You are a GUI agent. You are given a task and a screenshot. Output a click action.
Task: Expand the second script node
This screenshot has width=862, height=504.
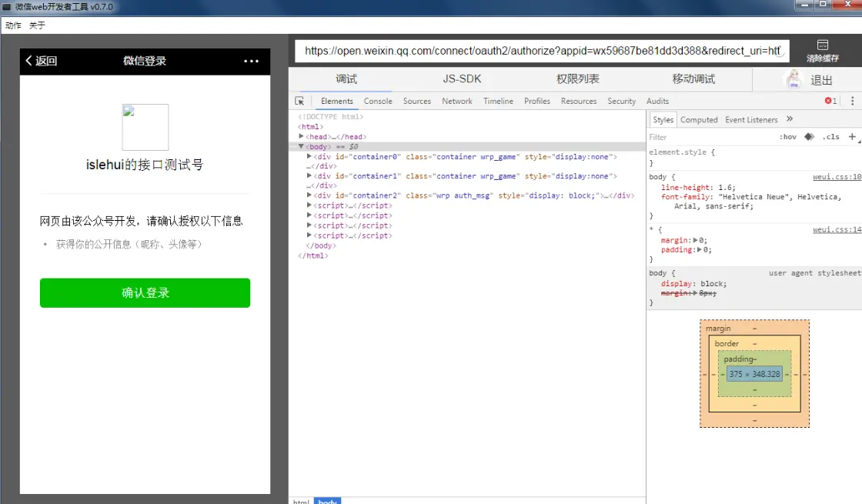(x=309, y=215)
